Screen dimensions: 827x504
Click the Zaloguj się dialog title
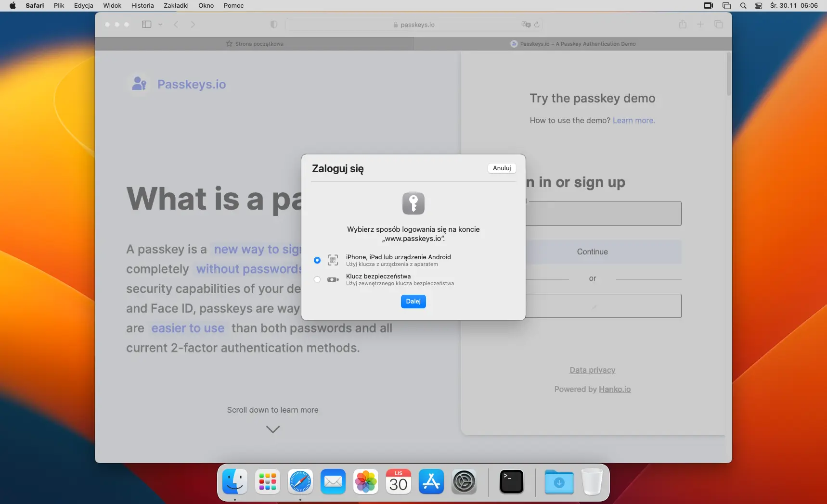[x=338, y=169]
